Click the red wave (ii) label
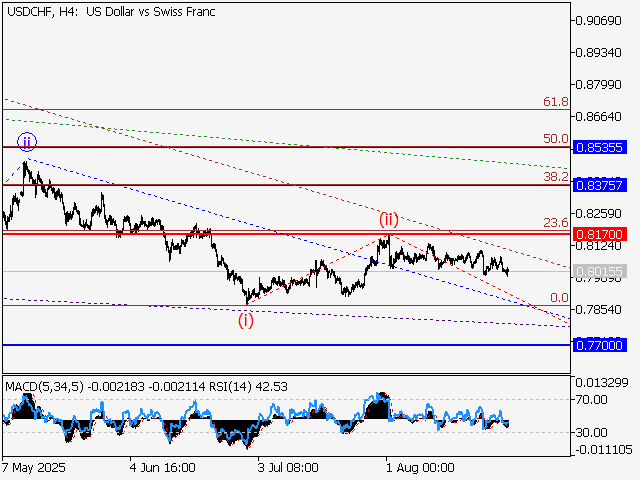The image size is (640, 480). point(388,219)
